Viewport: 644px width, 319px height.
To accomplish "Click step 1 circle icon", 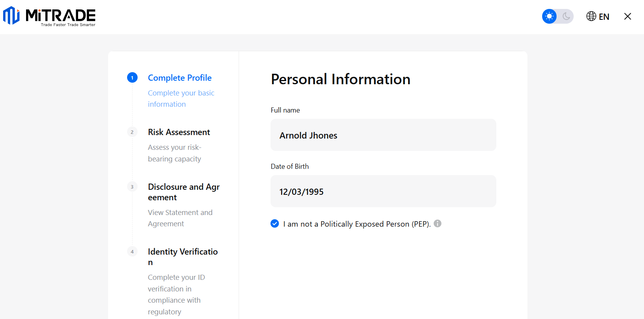I will click(x=132, y=78).
